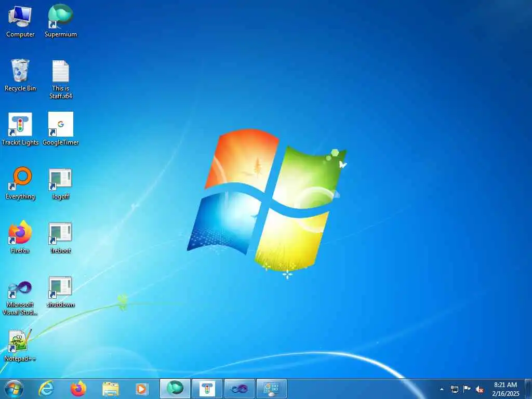Select the Notepad++ desktop shortcut
Image resolution: width=532 pixels, height=399 pixels.
tap(20, 345)
